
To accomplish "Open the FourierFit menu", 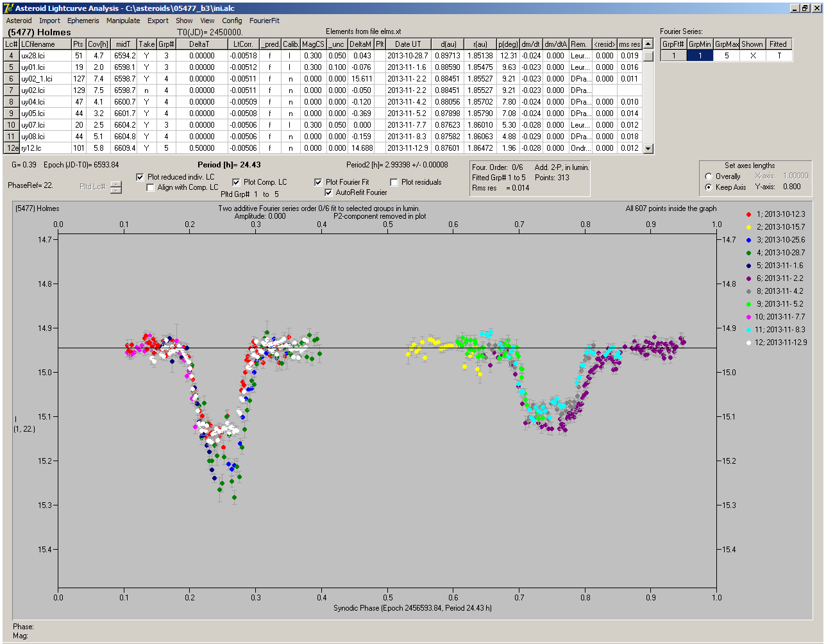I will point(264,21).
